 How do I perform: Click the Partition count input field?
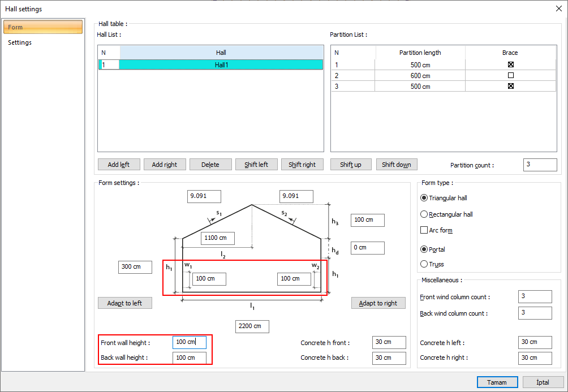pos(539,165)
